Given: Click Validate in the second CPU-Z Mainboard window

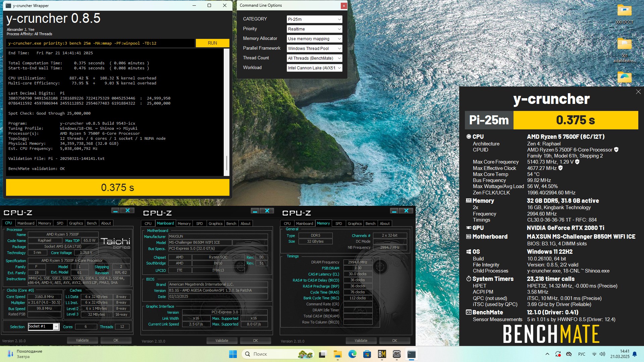Looking at the screenshot, I should pyautogui.click(x=222, y=341).
